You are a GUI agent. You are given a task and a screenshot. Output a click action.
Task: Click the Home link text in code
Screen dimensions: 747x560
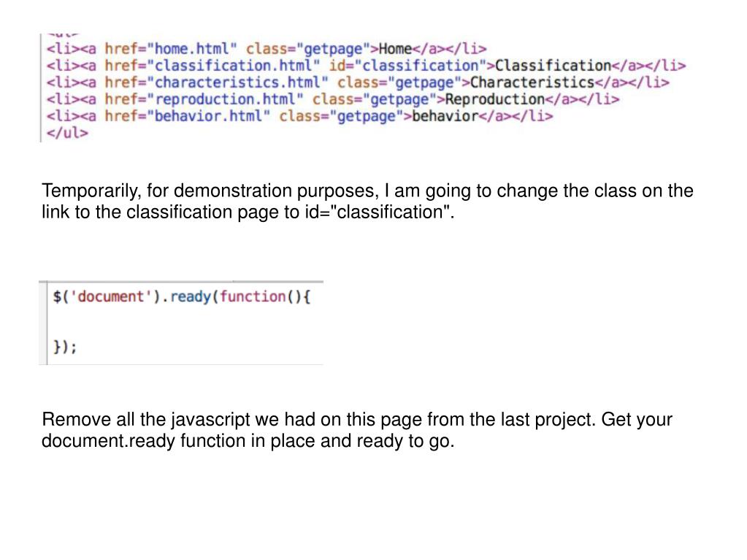396,49
